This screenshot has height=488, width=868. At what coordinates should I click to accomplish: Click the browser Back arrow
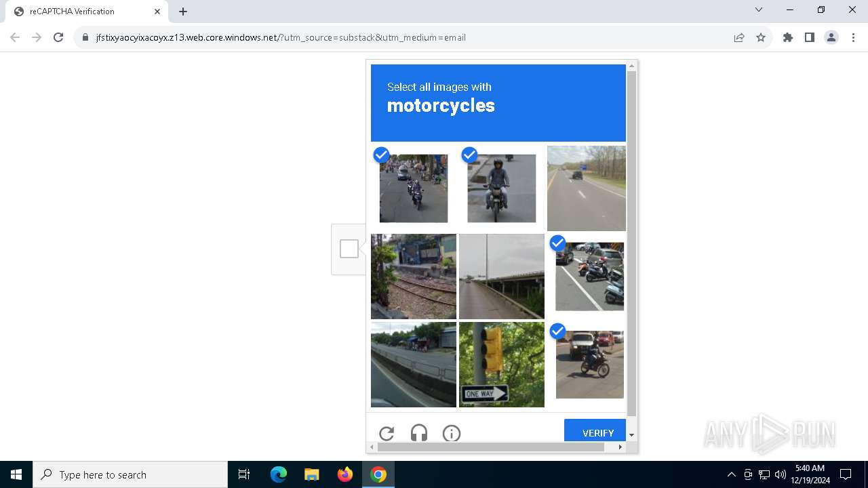[x=15, y=37]
